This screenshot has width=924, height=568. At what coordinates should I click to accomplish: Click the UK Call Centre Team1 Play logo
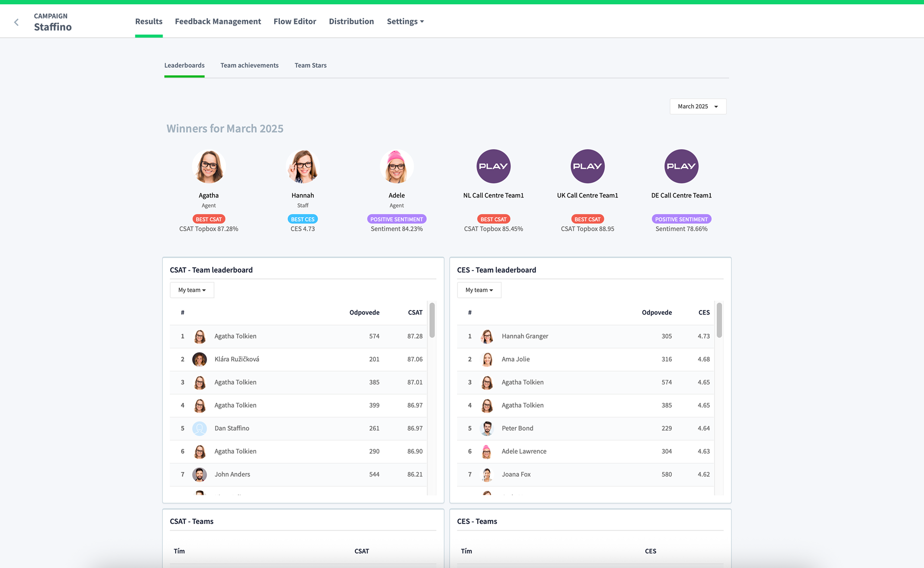(587, 166)
